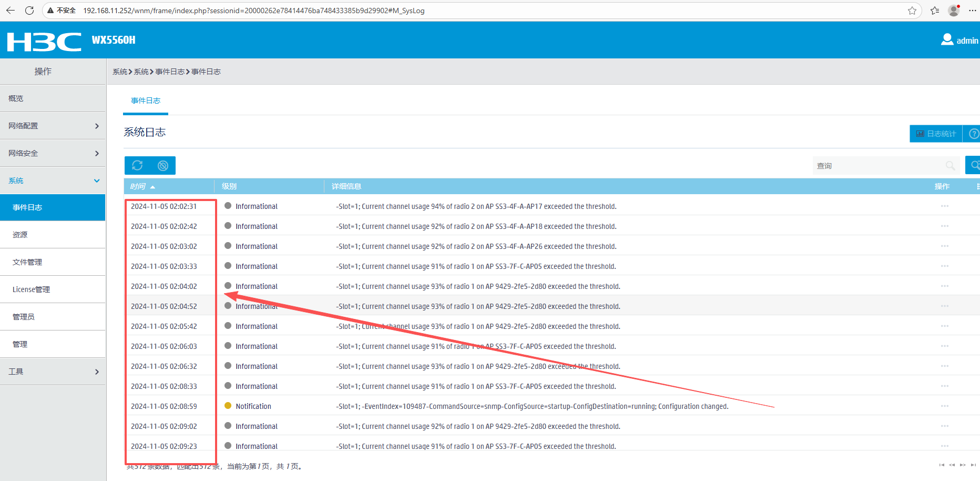Click the magnifier icon inside the 查询 box

pyautogui.click(x=950, y=166)
